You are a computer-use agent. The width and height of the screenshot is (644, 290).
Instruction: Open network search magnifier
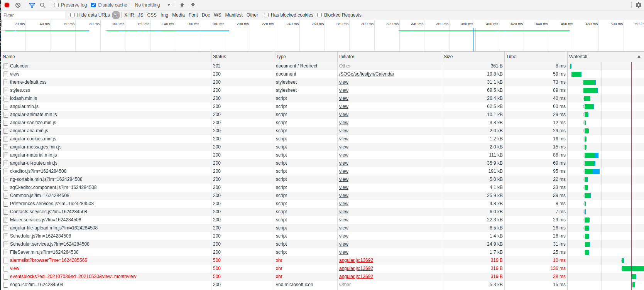coord(42,5)
